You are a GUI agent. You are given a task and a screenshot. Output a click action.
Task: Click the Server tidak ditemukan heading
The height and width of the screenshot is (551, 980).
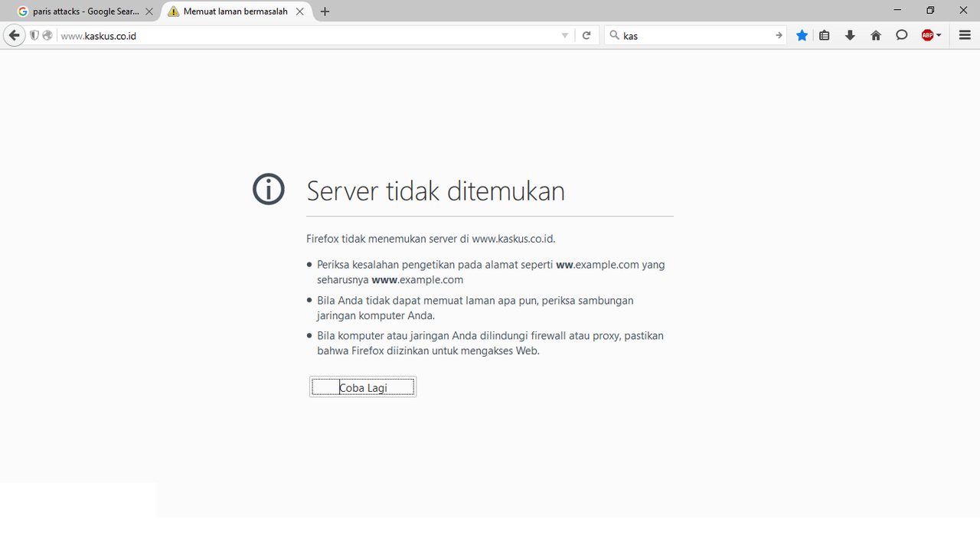436,191
